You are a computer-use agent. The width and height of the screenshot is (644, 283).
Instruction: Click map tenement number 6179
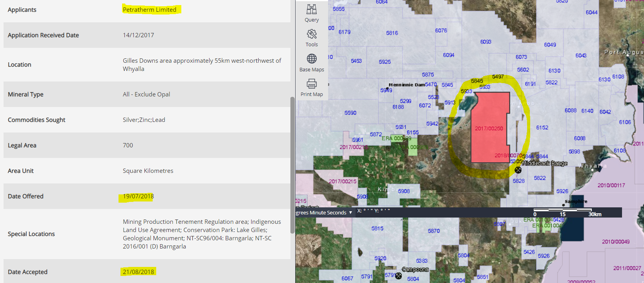click(345, 32)
